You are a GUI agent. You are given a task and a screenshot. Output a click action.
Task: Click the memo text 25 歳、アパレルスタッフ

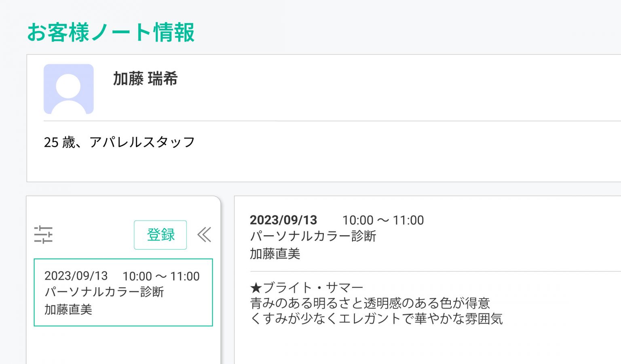pyautogui.click(x=119, y=142)
